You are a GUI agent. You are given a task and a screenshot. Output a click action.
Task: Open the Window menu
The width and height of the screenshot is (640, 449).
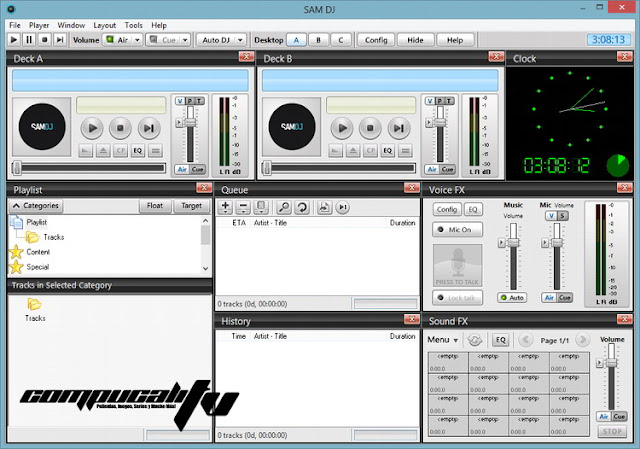[71, 25]
